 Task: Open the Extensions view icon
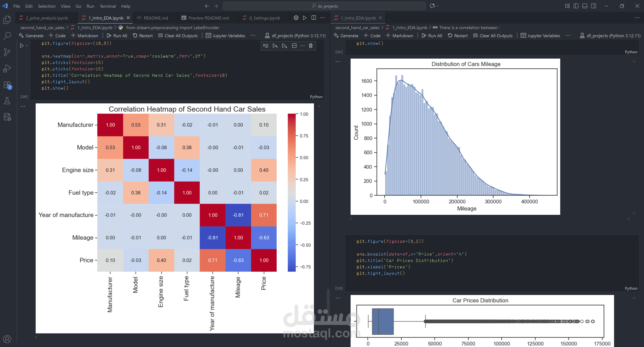pyautogui.click(x=7, y=85)
